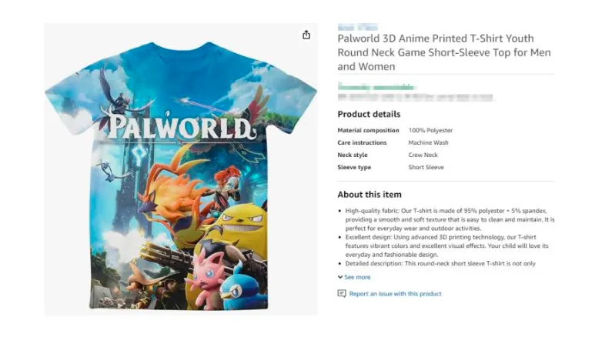Click the Neck style label

click(353, 155)
